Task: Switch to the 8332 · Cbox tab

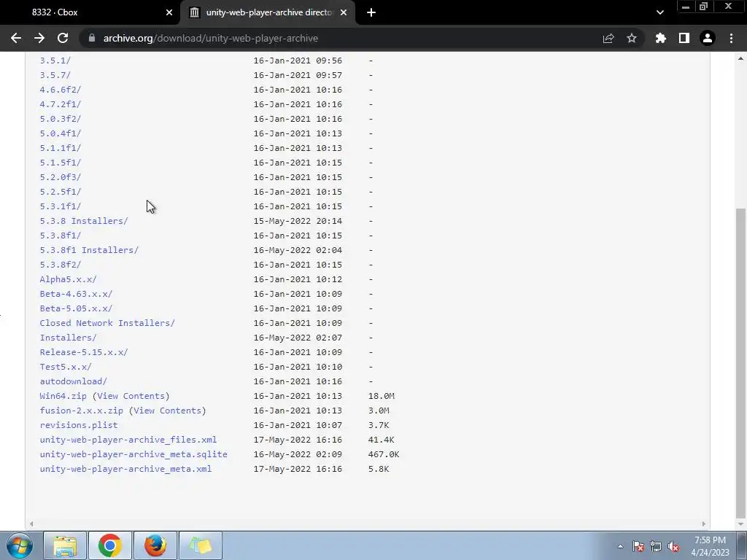Action: 90,12
